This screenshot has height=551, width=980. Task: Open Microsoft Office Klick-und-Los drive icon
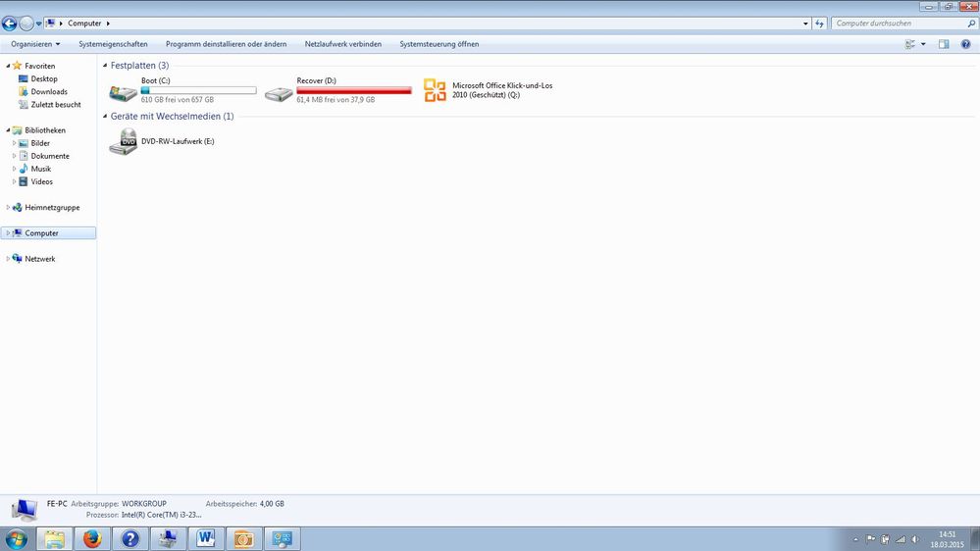(435, 90)
